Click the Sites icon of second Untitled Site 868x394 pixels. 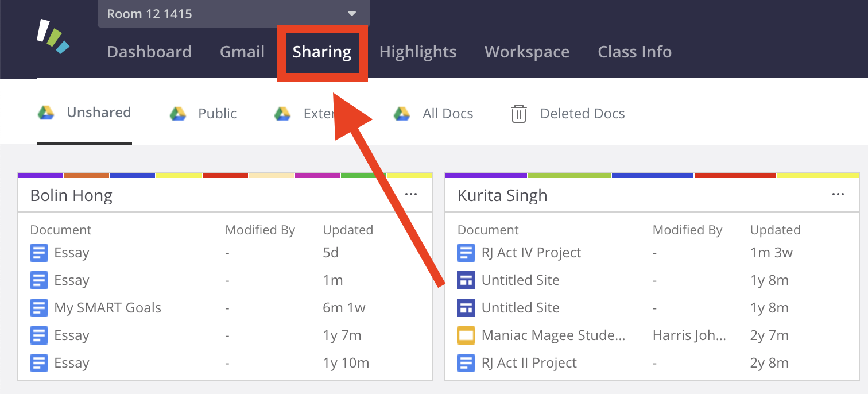tap(466, 308)
